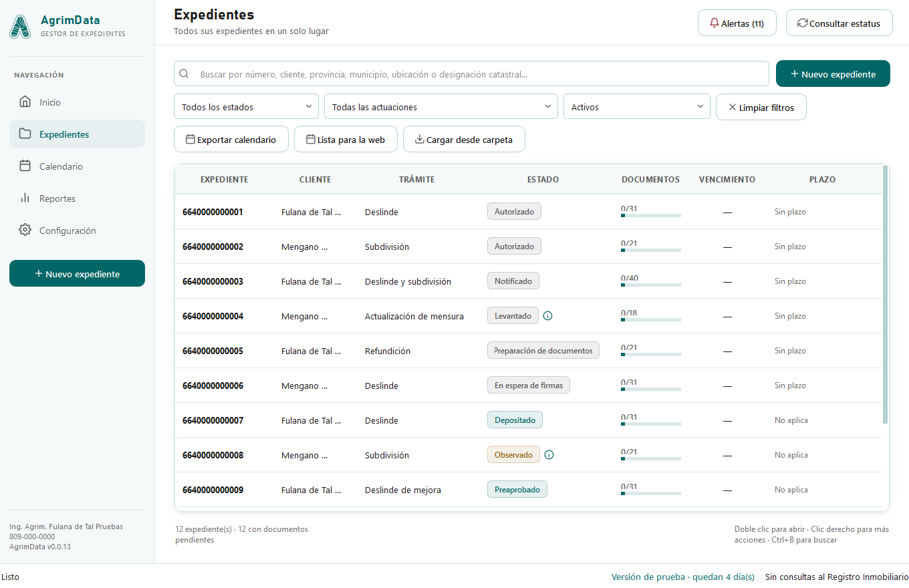Image resolution: width=909 pixels, height=588 pixels.
Task: Click No aplica plazo for 6640000000007
Action: pyautogui.click(x=791, y=420)
